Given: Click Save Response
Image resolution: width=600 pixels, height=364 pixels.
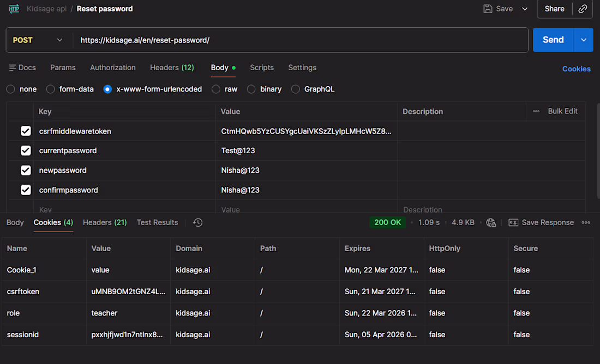Looking at the screenshot, I should pos(541,222).
